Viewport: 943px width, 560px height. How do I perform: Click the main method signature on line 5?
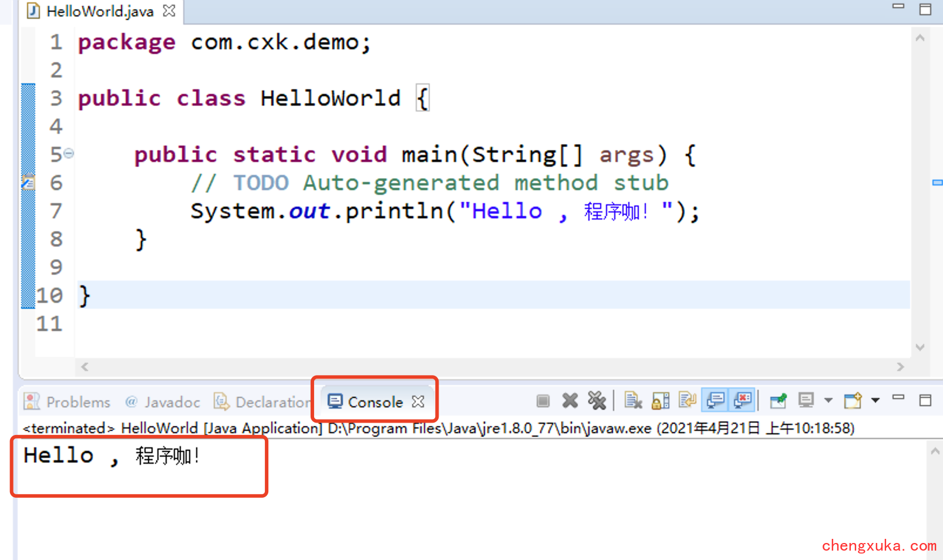415,155
